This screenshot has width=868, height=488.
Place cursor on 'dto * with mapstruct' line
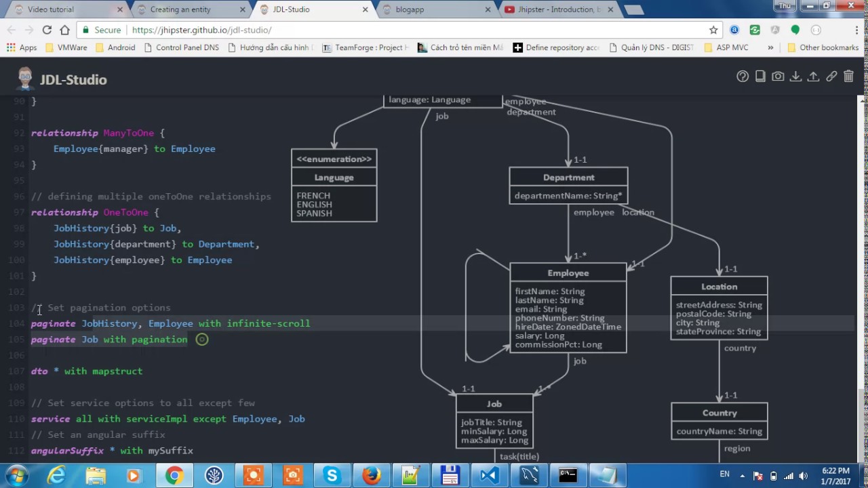point(87,371)
